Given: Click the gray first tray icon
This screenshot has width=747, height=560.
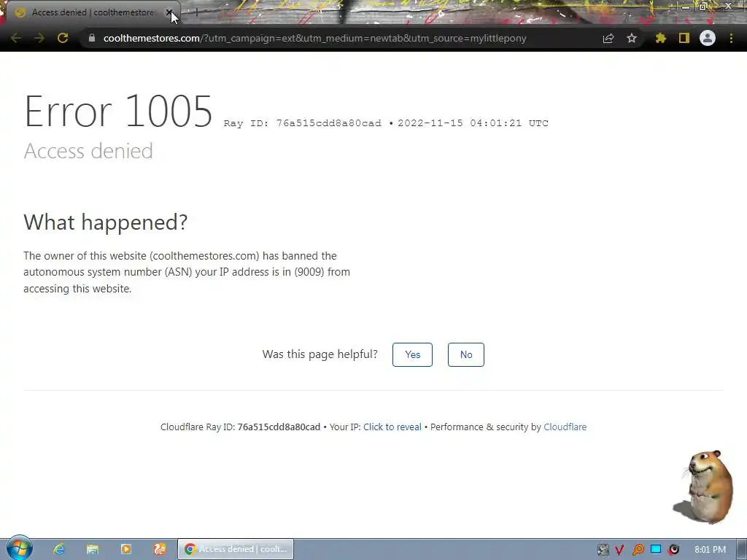Looking at the screenshot, I should click(x=603, y=550).
